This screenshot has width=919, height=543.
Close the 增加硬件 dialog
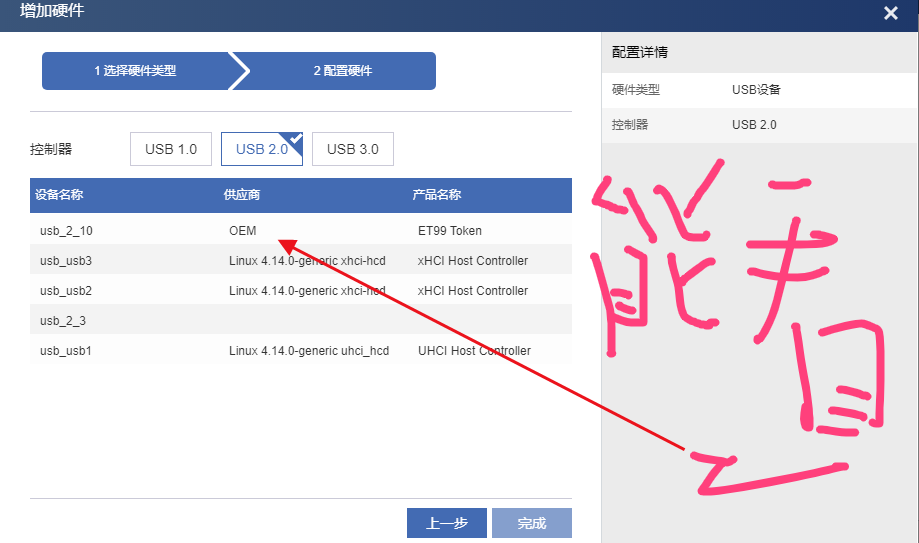890,13
